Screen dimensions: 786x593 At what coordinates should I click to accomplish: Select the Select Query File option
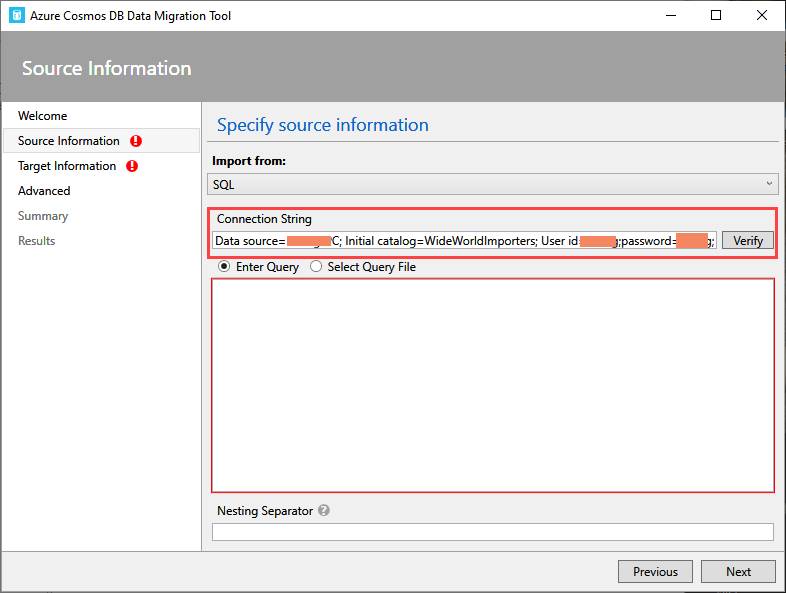point(316,267)
